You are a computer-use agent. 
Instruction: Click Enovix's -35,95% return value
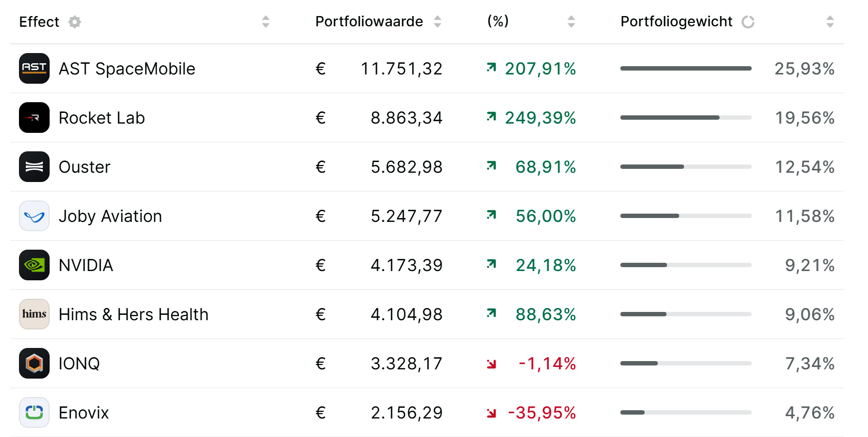542,413
